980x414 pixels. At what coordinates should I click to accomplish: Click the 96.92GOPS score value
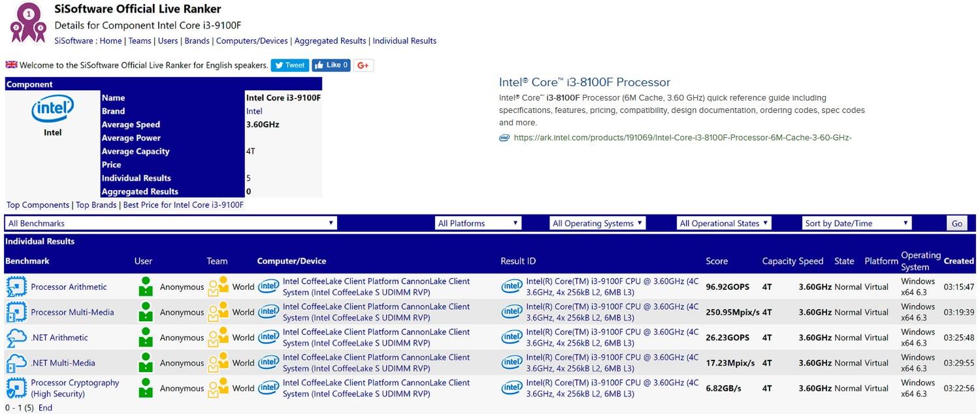[728, 287]
